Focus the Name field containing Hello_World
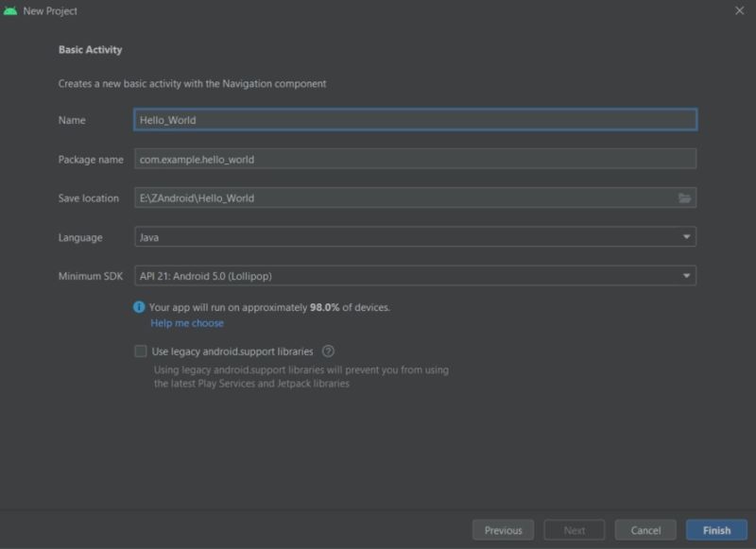 (x=415, y=120)
